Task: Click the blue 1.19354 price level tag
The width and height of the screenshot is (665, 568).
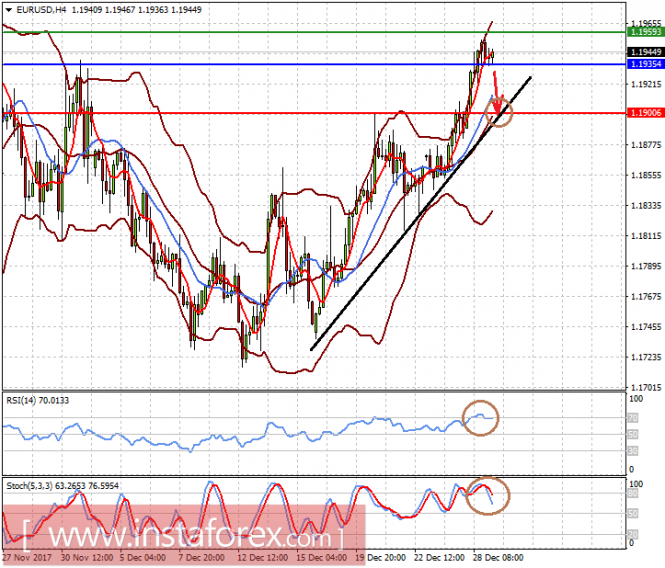Action: [x=642, y=64]
